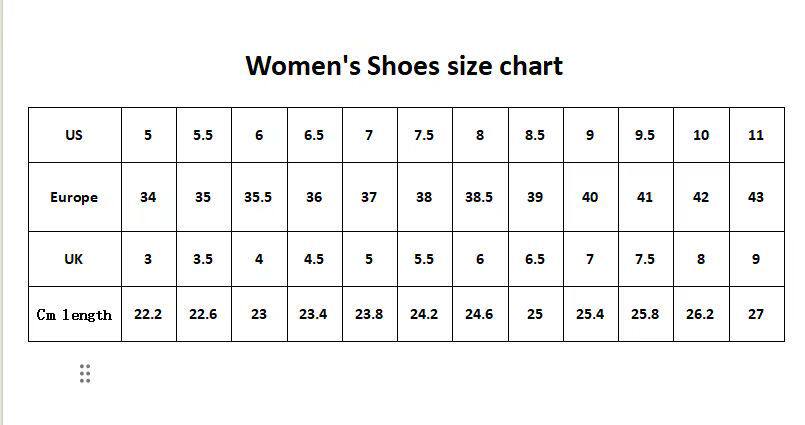Select Europe size 43 cell

click(x=756, y=197)
